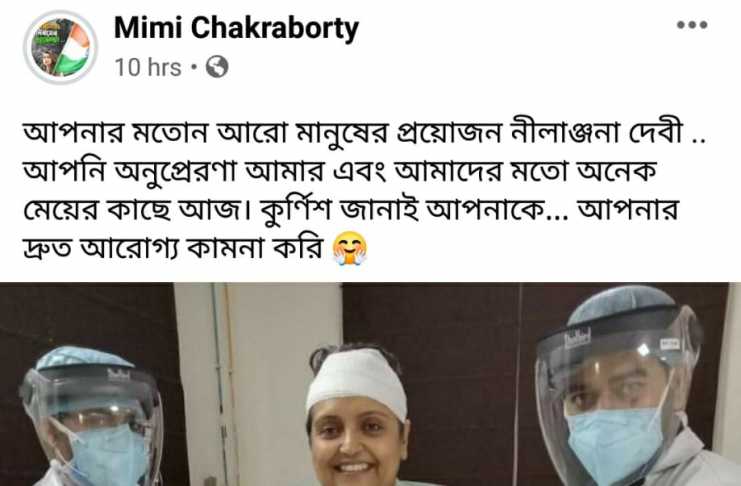Click the dot separator after "10 hrs"

click(194, 67)
